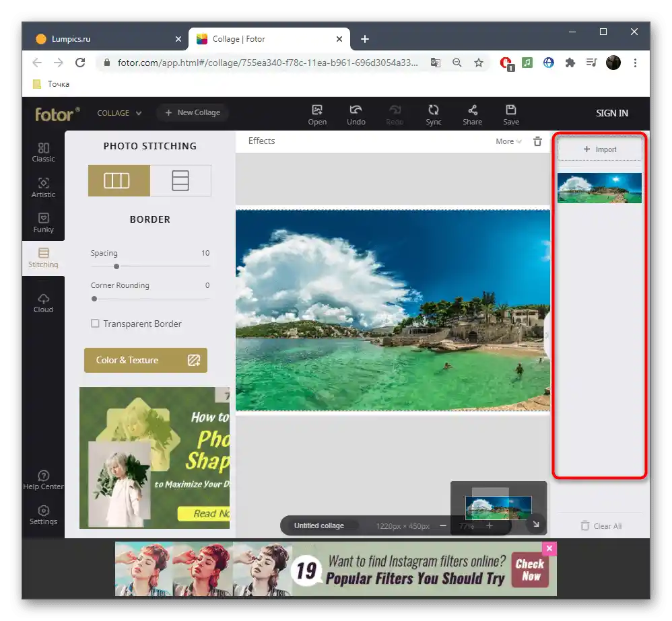Save the collage

511,115
